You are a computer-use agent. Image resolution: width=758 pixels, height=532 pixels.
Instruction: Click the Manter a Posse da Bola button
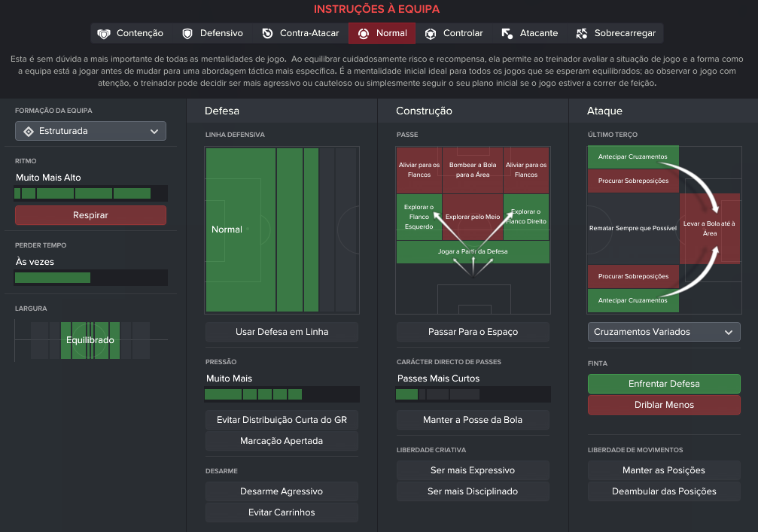coord(473,420)
